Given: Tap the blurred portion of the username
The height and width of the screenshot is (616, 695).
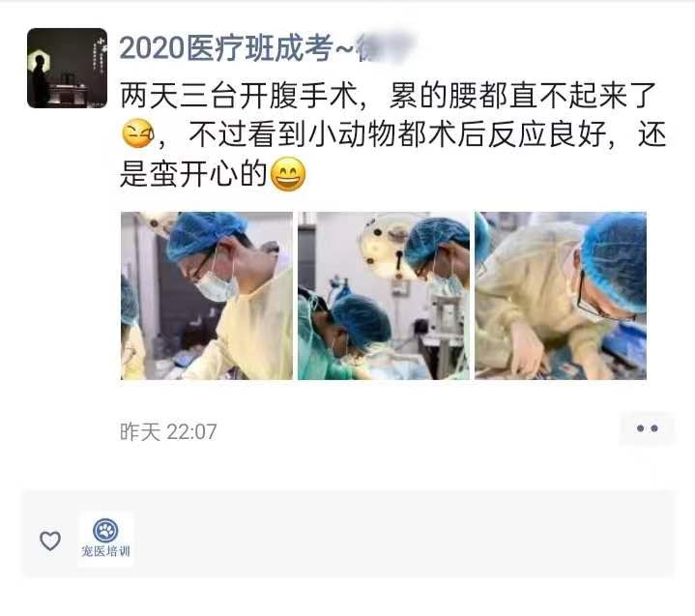Looking at the screenshot, I should tap(386, 47).
